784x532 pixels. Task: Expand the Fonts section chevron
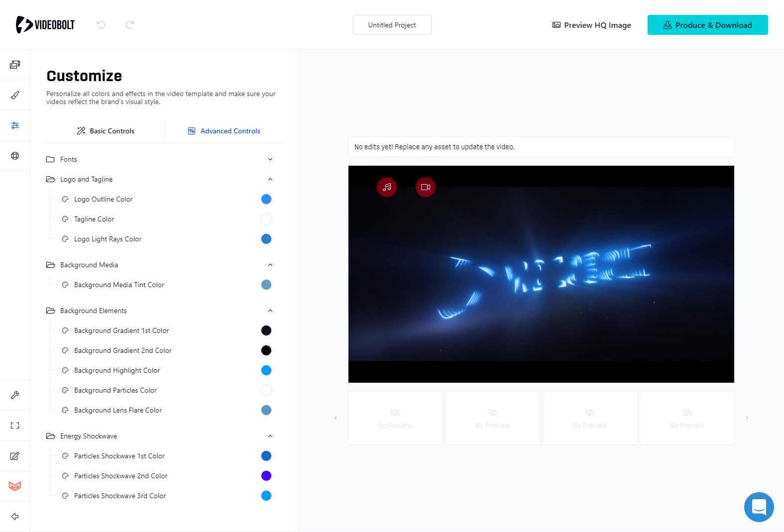tap(270, 159)
